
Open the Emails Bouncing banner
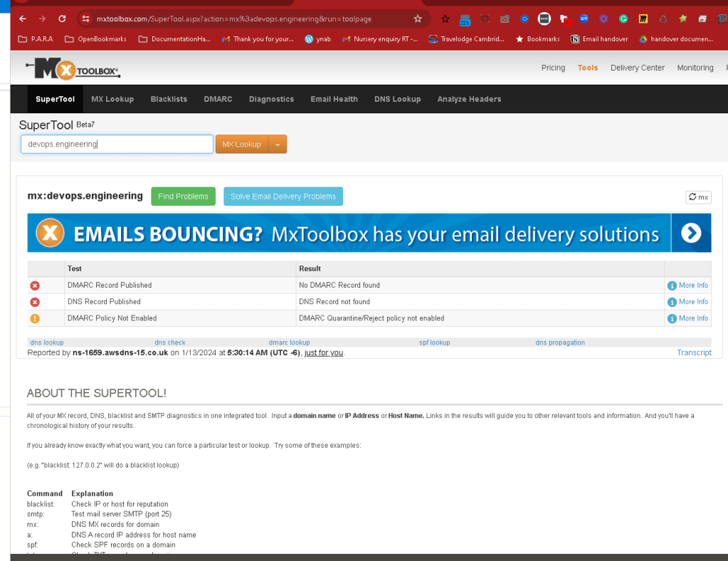[369, 233]
